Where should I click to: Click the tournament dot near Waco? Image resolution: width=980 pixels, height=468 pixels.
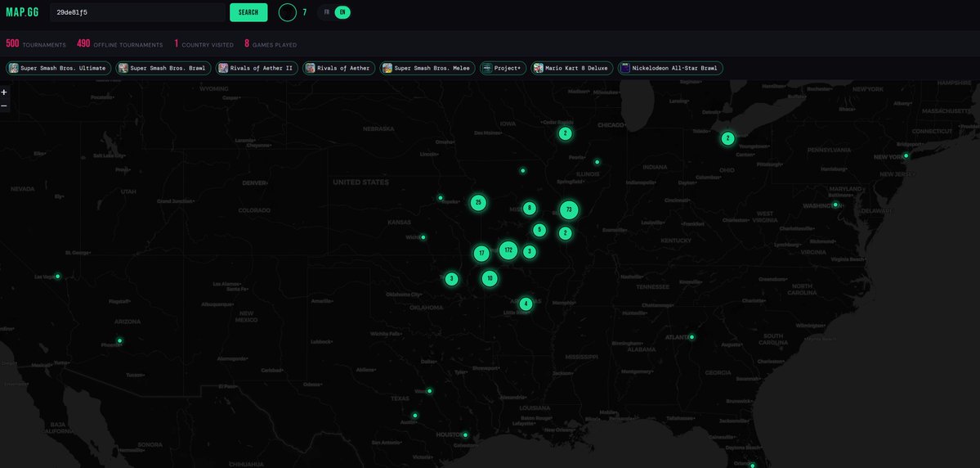(429, 391)
